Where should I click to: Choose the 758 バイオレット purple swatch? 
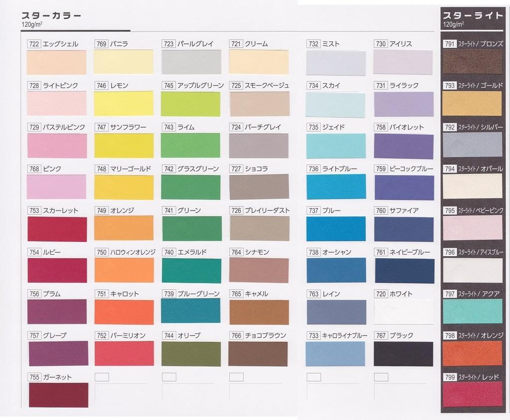[x=403, y=146]
